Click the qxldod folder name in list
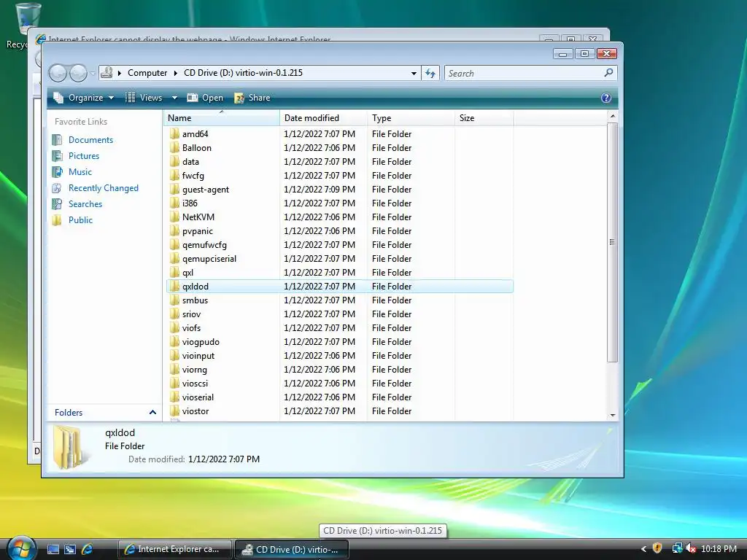Viewport: 747px width, 560px height. click(196, 286)
